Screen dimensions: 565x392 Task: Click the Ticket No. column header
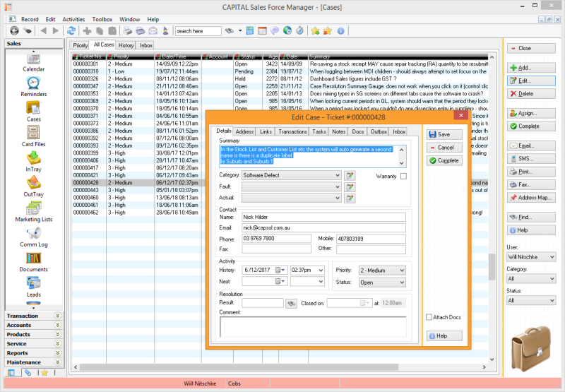pos(89,57)
